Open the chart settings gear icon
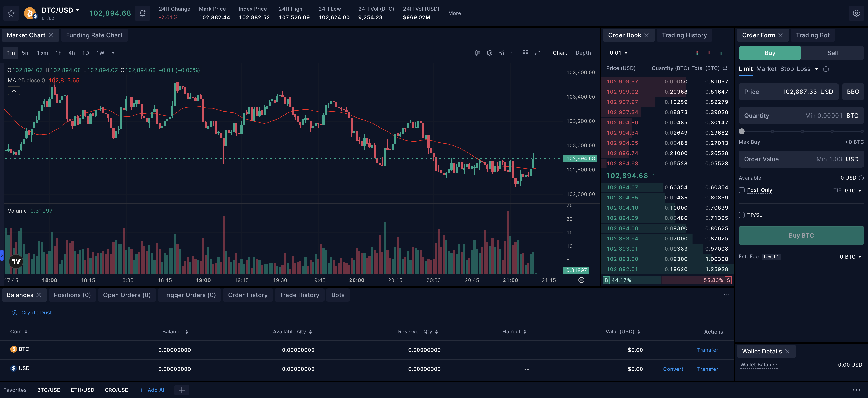 (490, 53)
